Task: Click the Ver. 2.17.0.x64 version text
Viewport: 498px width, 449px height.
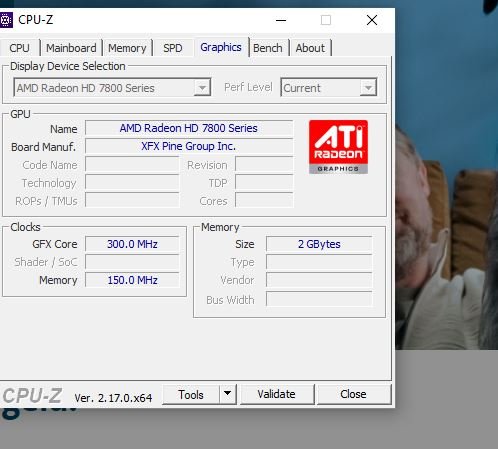Action: (x=113, y=398)
